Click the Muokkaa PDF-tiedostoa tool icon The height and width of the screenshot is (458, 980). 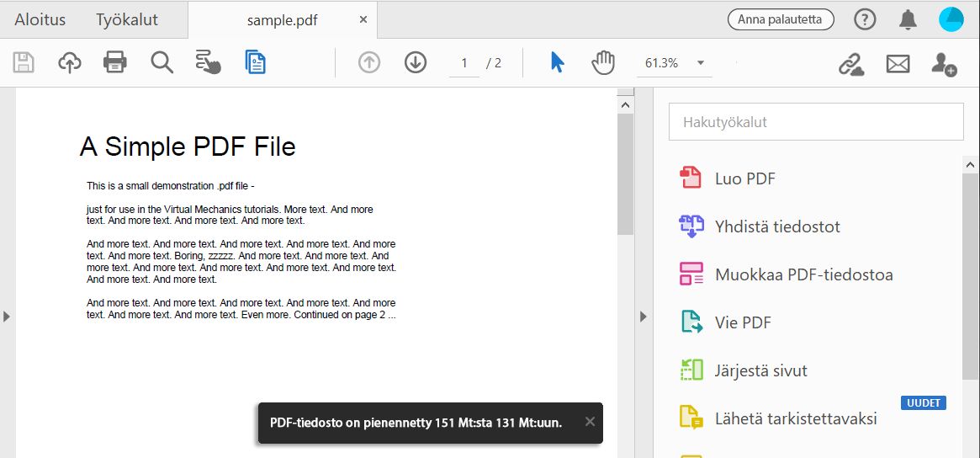click(691, 274)
